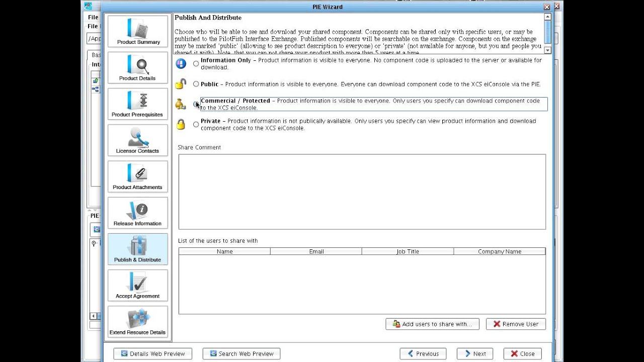The height and width of the screenshot is (362, 644).
Task: Click the Email column header
Action: point(316,251)
